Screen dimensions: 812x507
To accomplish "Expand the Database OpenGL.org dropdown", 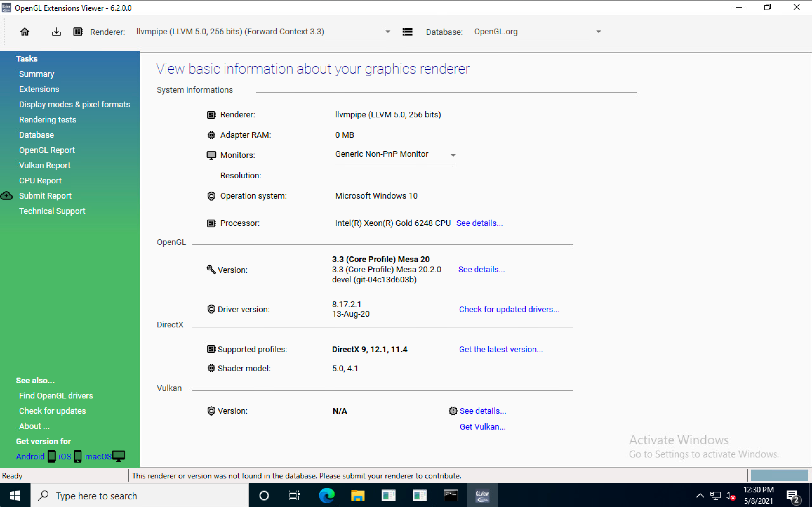I will (598, 32).
